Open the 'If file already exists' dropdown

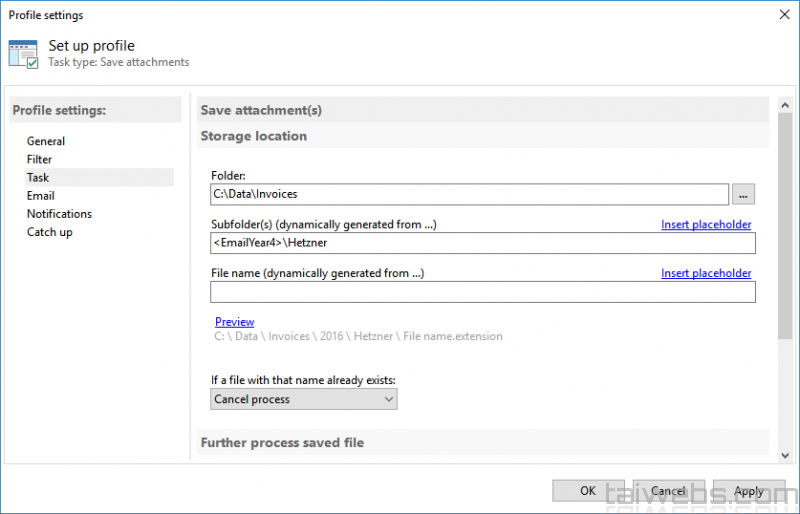[304, 399]
